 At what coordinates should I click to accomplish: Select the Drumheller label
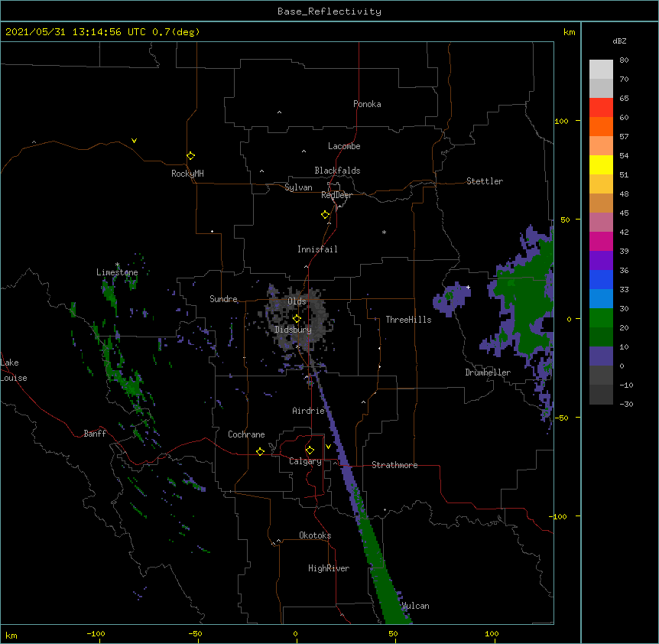pos(488,372)
